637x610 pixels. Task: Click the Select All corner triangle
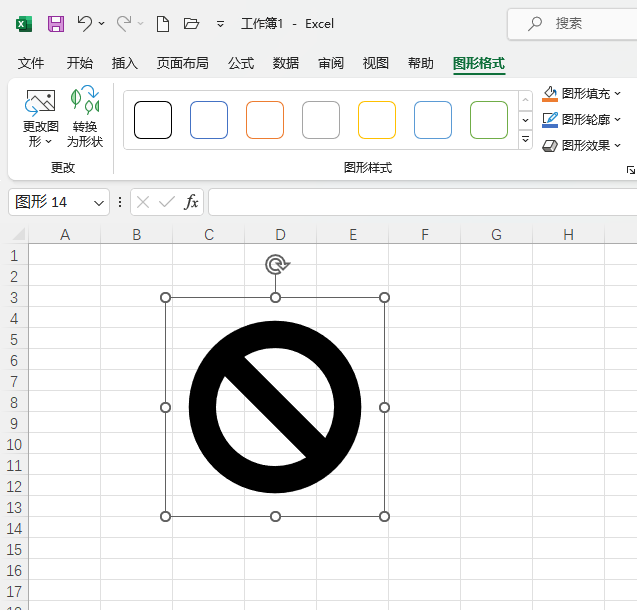click(x=18, y=234)
